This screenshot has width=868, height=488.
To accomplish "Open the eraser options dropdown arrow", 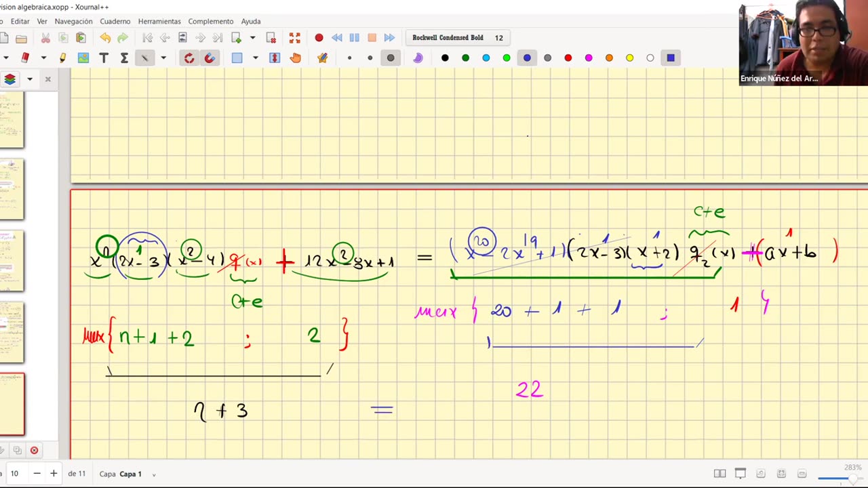I will tap(43, 58).
